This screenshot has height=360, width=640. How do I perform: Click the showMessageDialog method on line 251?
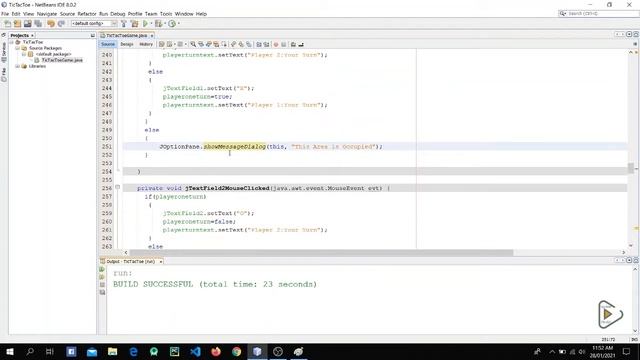click(235, 147)
